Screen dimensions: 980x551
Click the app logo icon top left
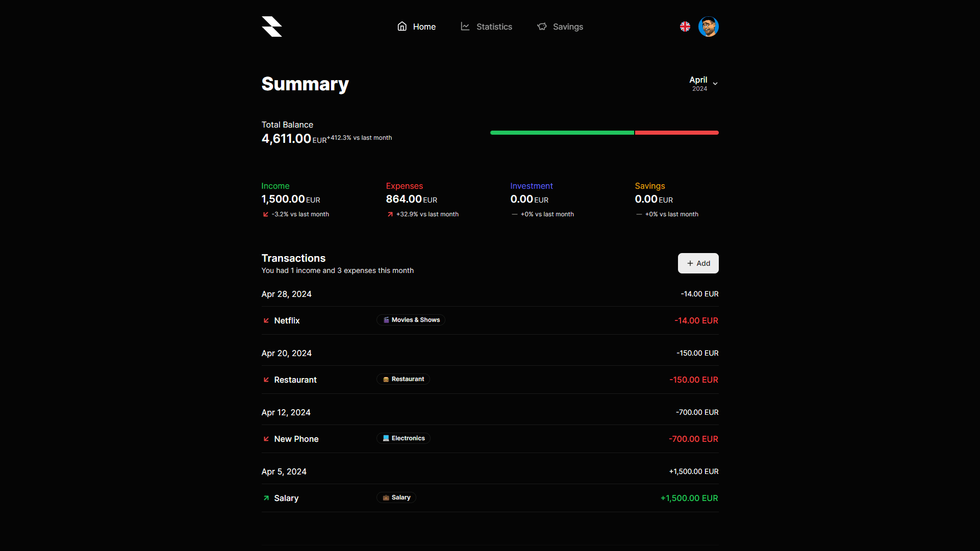click(x=271, y=27)
